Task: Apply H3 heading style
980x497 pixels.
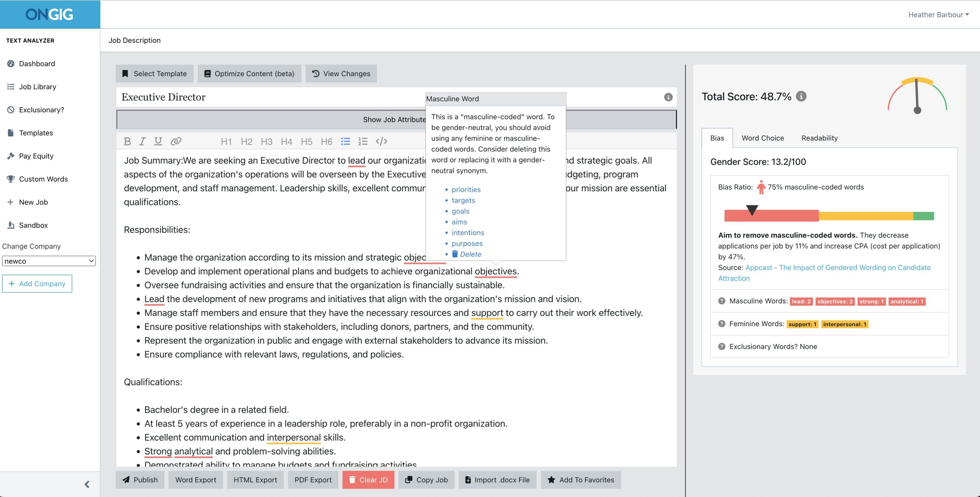Action: (x=266, y=142)
